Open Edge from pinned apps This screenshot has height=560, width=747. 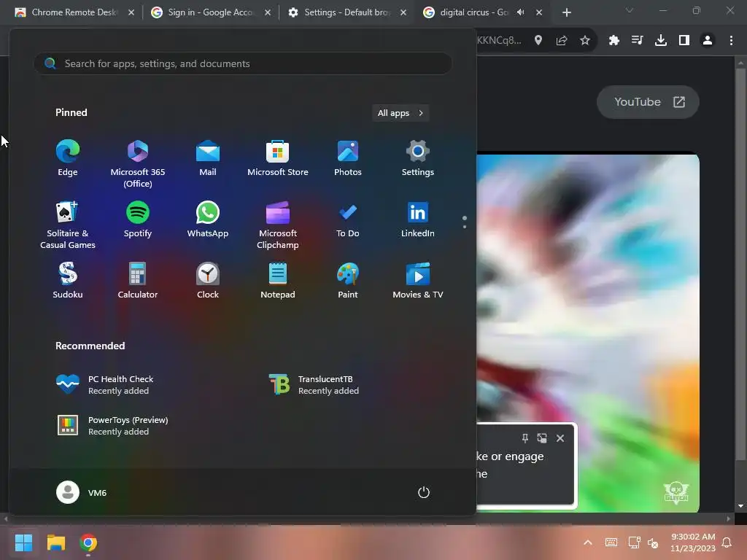(68, 158)
